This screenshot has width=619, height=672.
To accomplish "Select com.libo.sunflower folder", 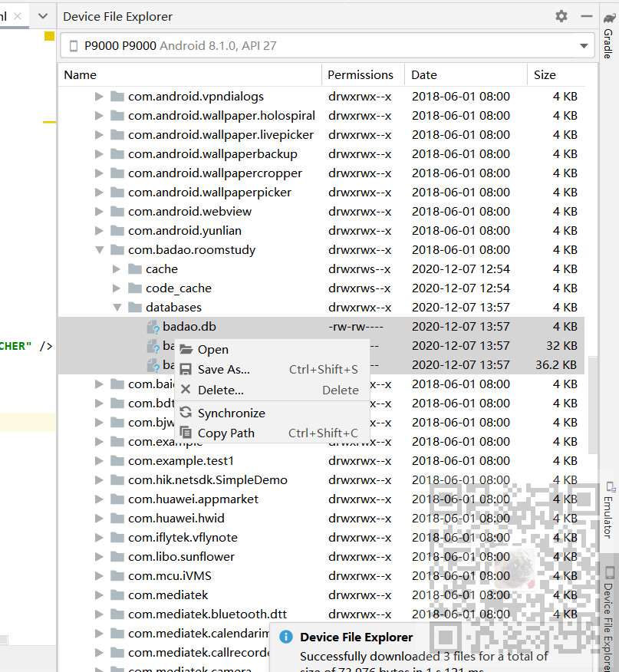I will tap(181, 557).
